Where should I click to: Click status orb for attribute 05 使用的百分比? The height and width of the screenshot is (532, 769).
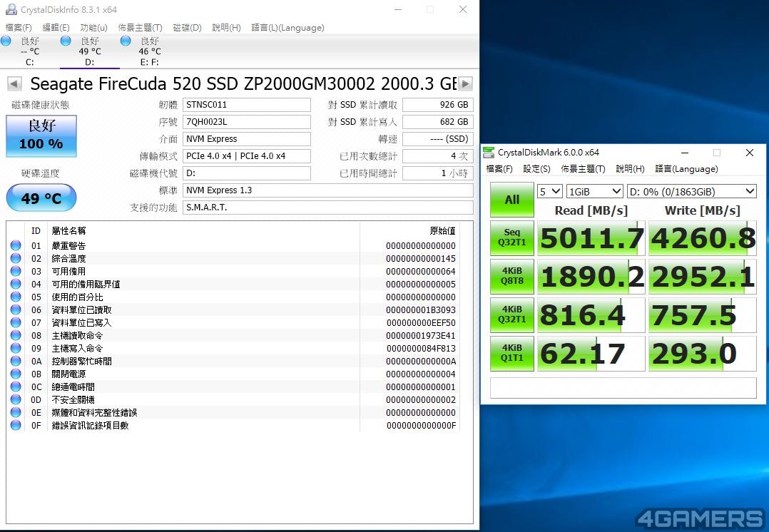click(x=16, y=297)
